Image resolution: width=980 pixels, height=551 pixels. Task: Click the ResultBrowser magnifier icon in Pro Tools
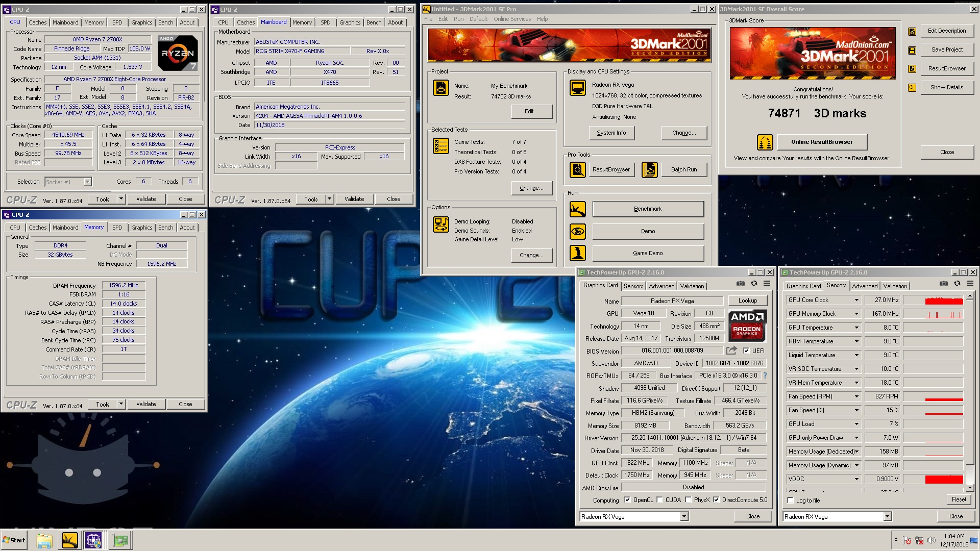pos(578,169)
